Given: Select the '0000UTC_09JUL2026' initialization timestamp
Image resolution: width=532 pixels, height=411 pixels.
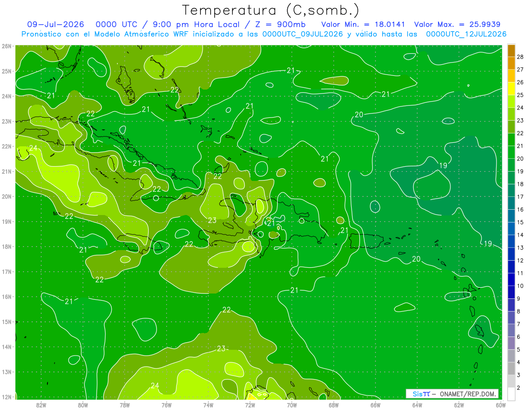Looking at the screenshot, I should (303, 34).
